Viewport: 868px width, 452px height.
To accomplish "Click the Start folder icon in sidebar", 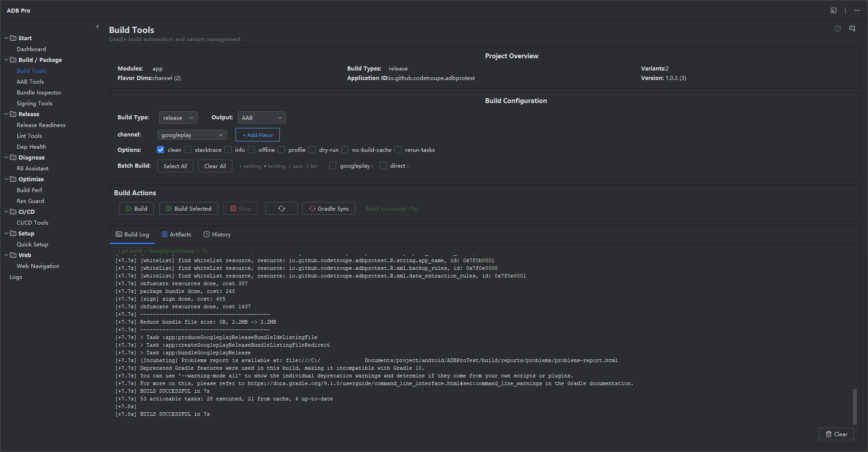I will (x=13, y=38).
